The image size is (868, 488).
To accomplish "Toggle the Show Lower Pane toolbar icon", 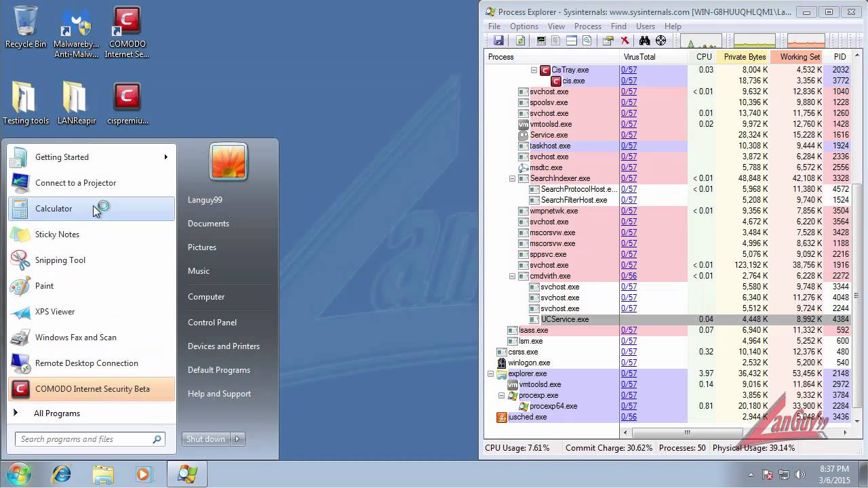I will (x=572, y=41).
